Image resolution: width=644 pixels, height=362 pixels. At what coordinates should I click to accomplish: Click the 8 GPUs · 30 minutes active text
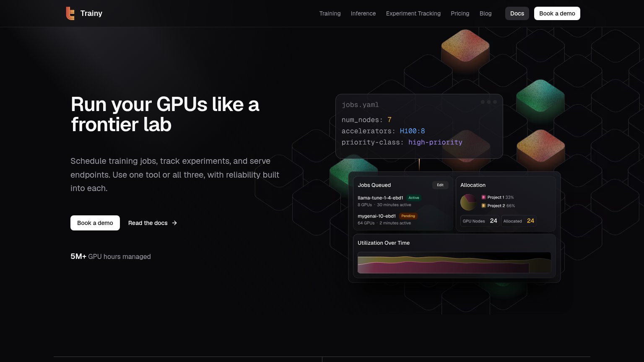click(x=384, y=205)
